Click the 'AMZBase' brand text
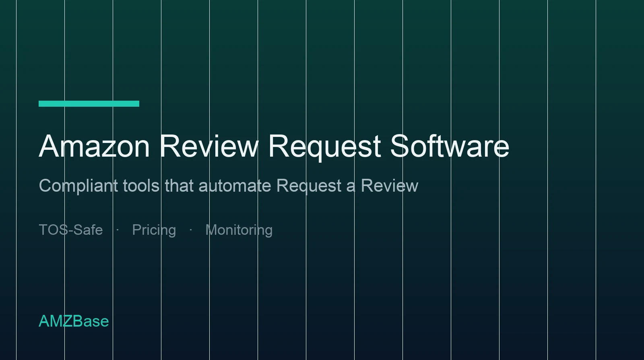 pyautogui.click(x=74, y=321)
